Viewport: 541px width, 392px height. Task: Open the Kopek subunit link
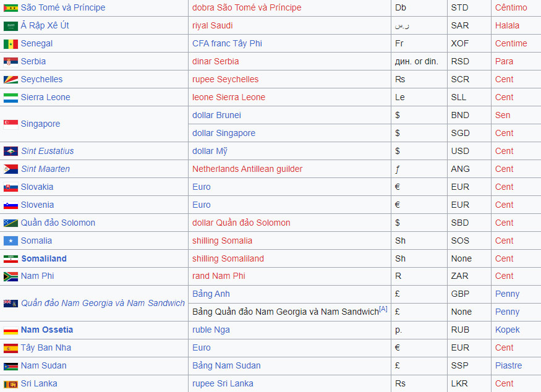coord(507,330)
